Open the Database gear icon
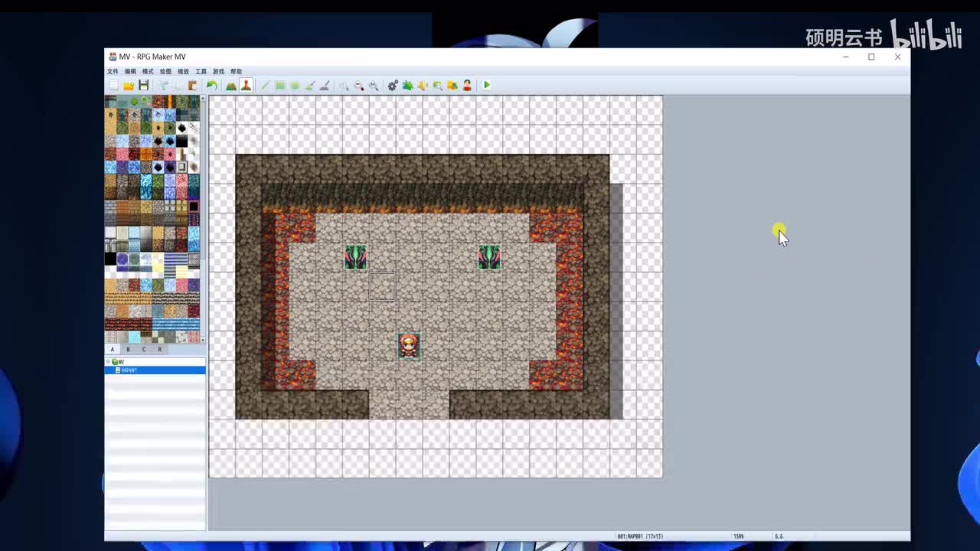This screenshot has width=980, height=551. click(393, 86)
